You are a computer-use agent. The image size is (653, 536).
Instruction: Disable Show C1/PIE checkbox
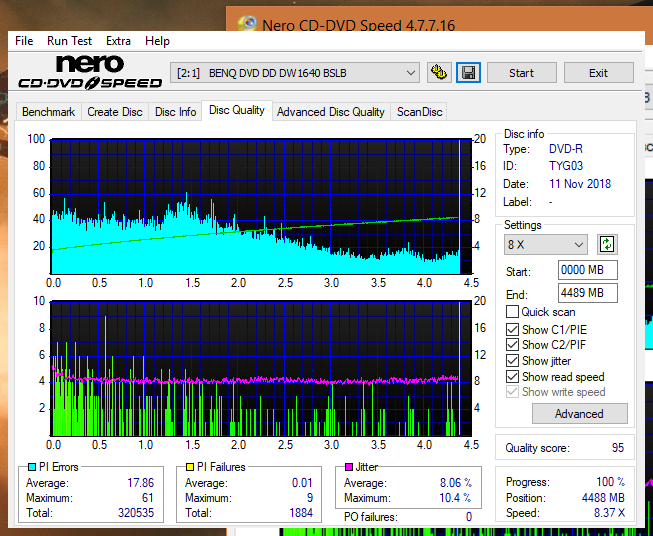pyautogui.click(x=512, y=329)
